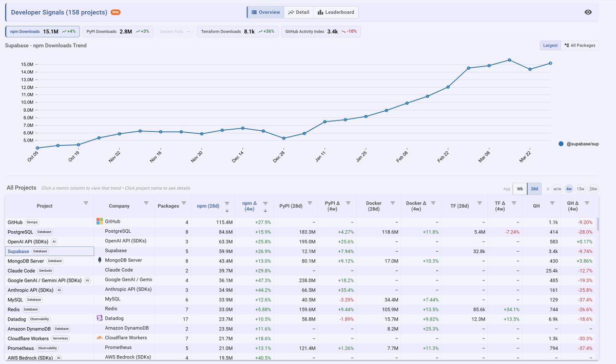616x364 pixels.
Task: Open the PostgreSQL project link
Action: coord(20,232)
